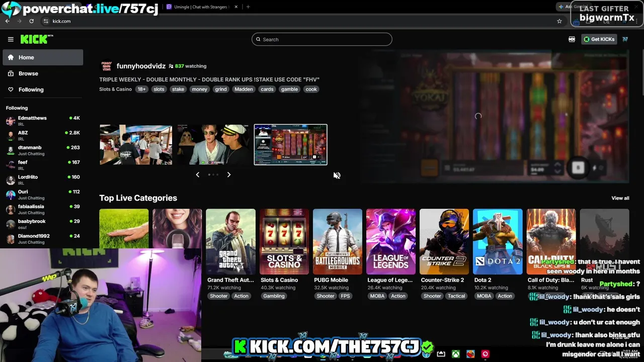Unmute the featured stream preview
The image size is (644, 362).
coord(337,175)
